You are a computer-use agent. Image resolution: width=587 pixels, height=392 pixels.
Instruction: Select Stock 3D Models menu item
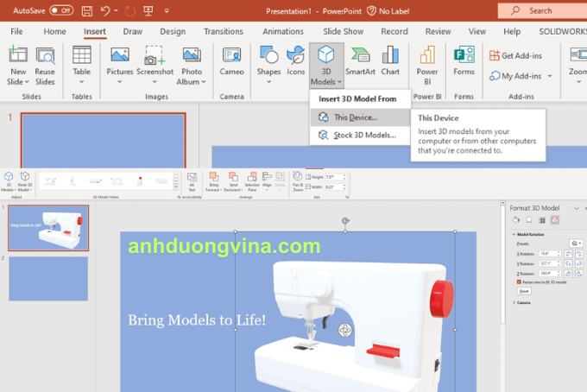tap(364, 135)
